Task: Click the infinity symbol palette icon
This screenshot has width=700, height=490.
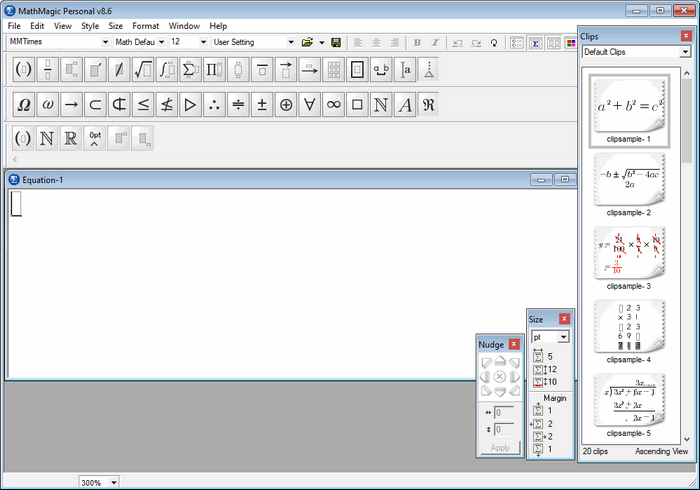Action: (x=333, y=104)
